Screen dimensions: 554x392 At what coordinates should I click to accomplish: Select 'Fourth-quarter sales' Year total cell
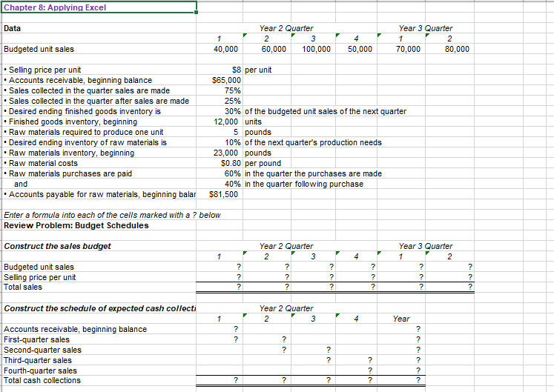click(401, 371)
